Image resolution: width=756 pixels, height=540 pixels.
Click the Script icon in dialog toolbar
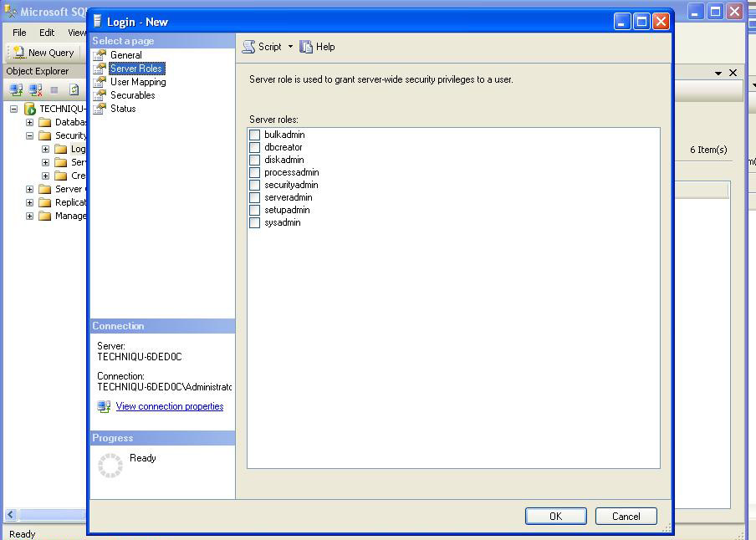[248, 47]
